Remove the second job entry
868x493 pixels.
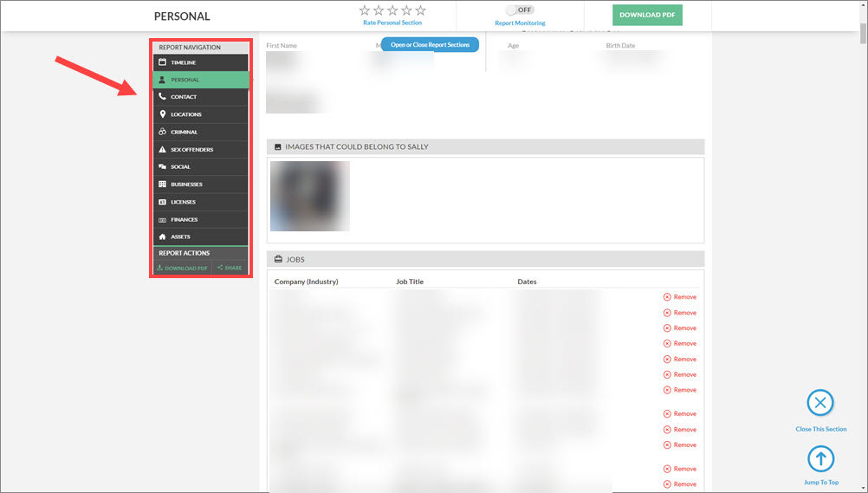click(680, 313)
